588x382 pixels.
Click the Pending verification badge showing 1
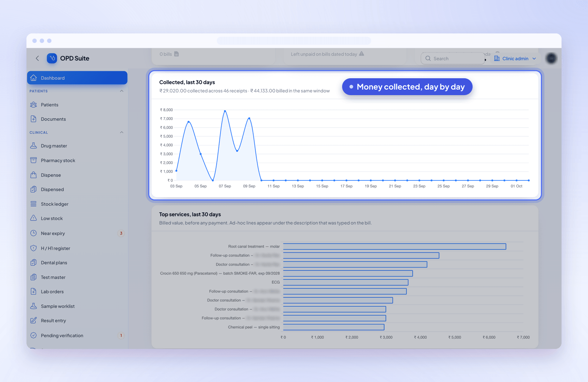pyautogui.click(x=121, y=335)
